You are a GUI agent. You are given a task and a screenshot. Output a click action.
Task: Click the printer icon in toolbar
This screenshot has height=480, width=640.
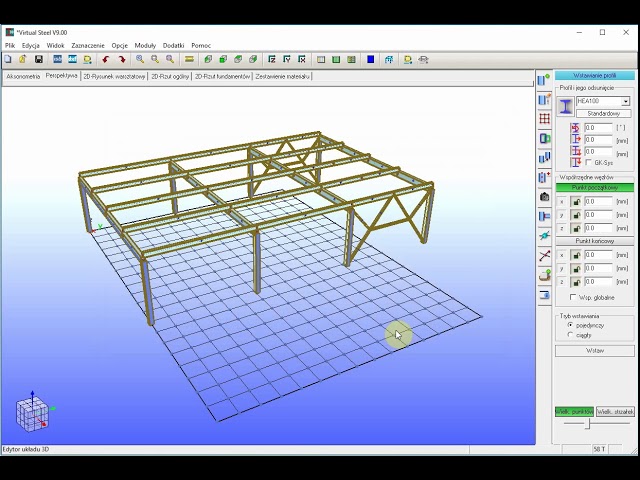coord(423,60)
